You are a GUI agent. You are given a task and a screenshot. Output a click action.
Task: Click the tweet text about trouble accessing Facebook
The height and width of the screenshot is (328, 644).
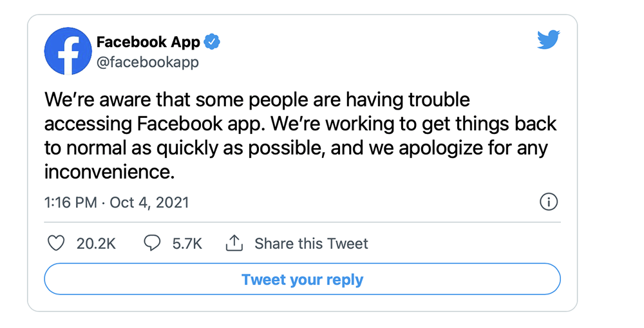click(300, 135)
